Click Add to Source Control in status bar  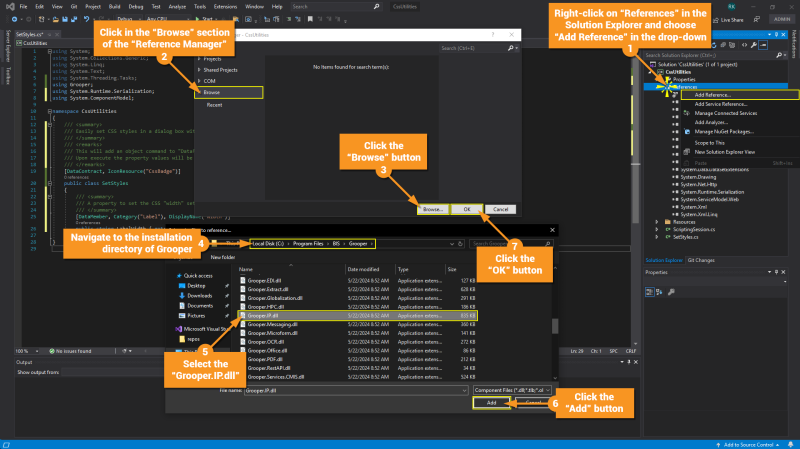[x=748, y=445]
